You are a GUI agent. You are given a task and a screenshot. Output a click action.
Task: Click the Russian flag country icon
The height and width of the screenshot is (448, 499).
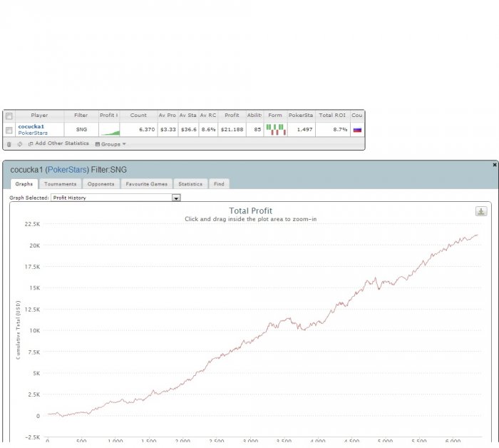point(357,130)
